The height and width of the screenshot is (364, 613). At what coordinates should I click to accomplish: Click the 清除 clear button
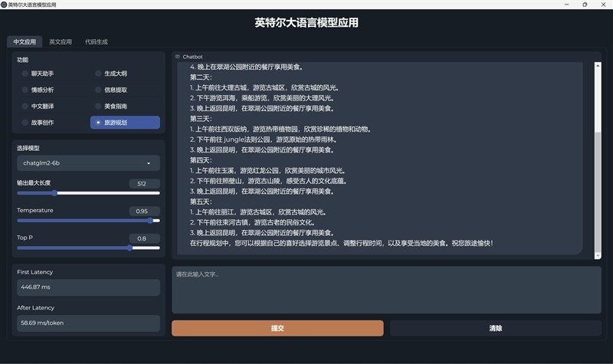(x=495, y=328)
